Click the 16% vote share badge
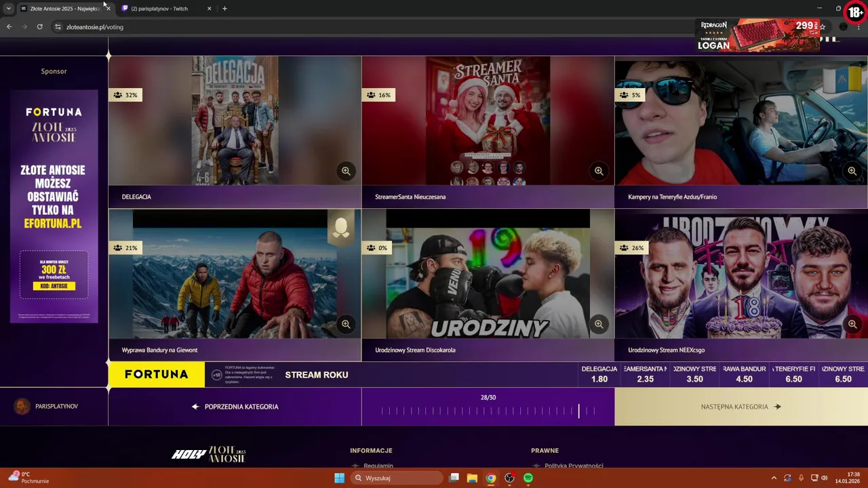Viewport: 868px width, 488px height. coord(379,95)
